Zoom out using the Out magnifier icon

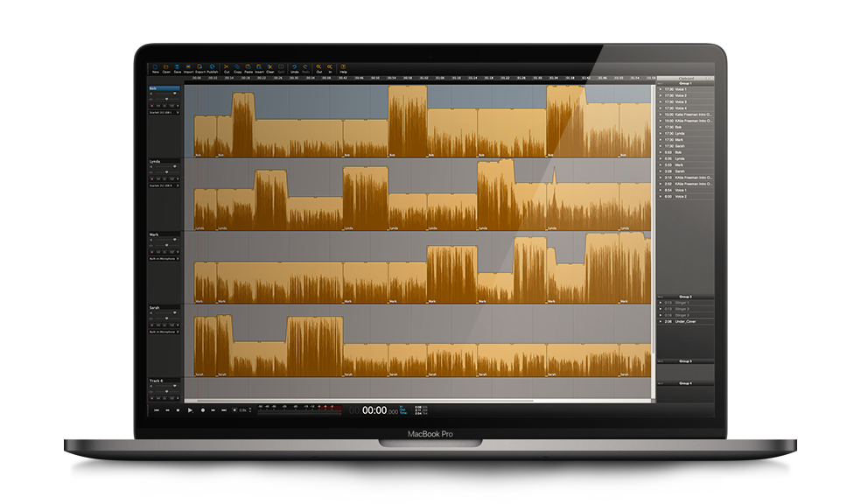[319, 67]
